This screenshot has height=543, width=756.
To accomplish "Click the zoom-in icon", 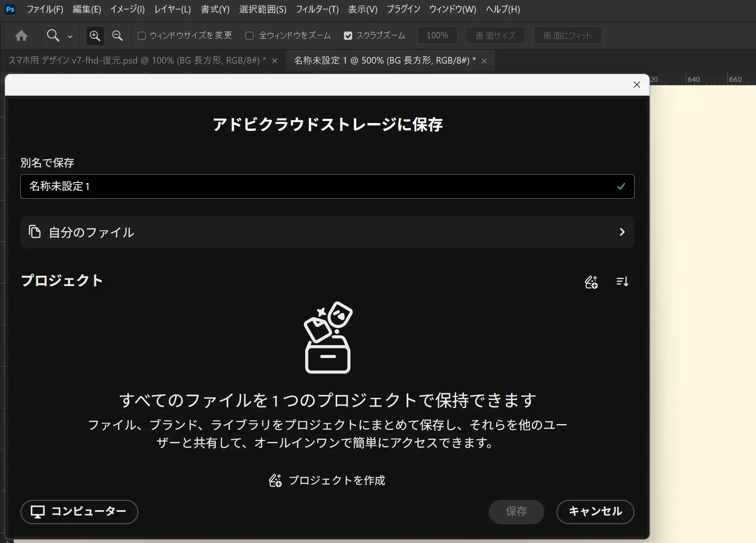I will coord(94,35).
